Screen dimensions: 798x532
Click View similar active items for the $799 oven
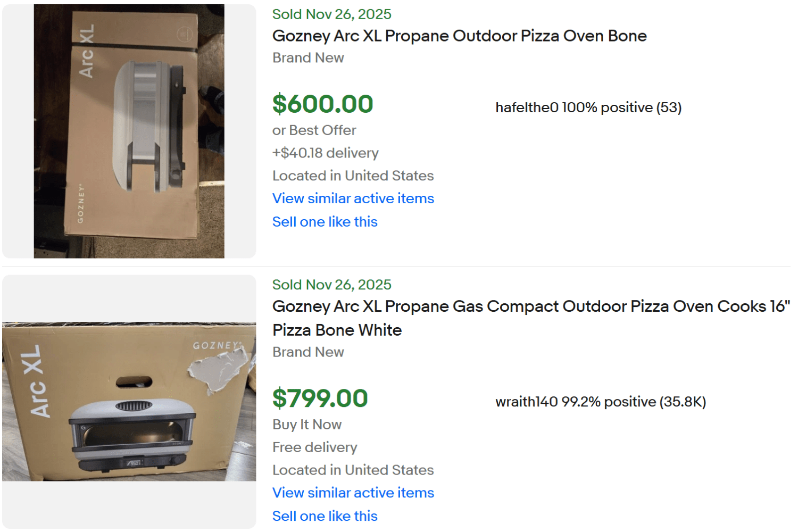[x=353, y=493]
